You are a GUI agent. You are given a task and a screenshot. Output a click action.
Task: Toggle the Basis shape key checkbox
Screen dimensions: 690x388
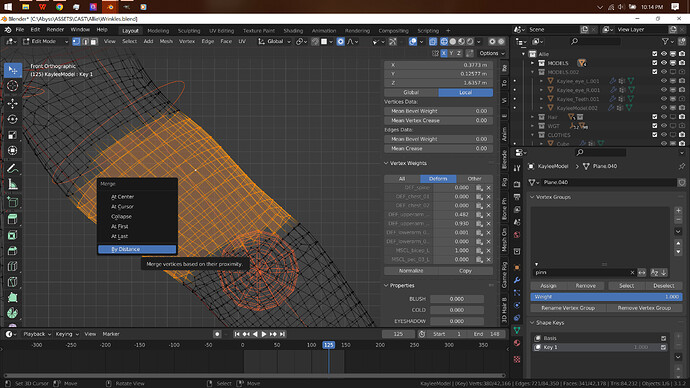point(663,338)
